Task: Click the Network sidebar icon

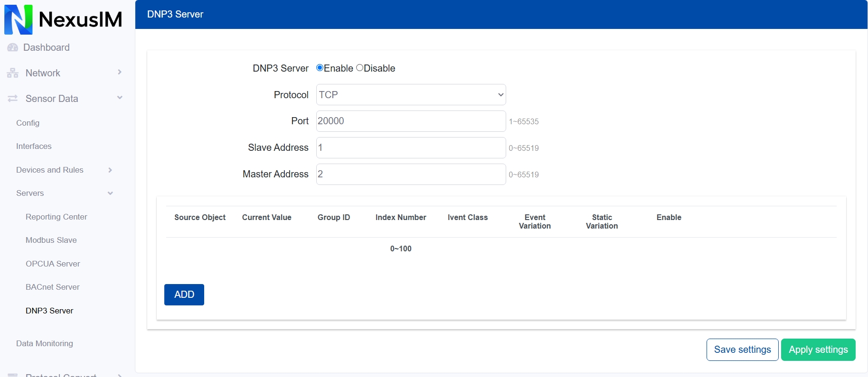Action: (x=13, y=73)
